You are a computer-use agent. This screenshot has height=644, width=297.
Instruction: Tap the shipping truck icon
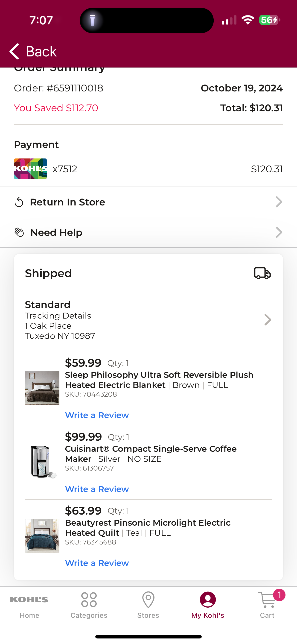(262, 273)
